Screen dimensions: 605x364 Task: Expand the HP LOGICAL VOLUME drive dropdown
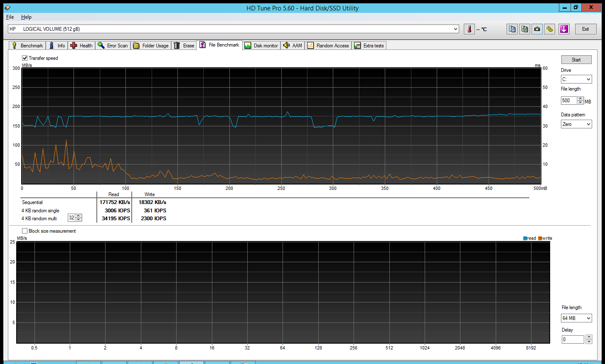[455, 29]
